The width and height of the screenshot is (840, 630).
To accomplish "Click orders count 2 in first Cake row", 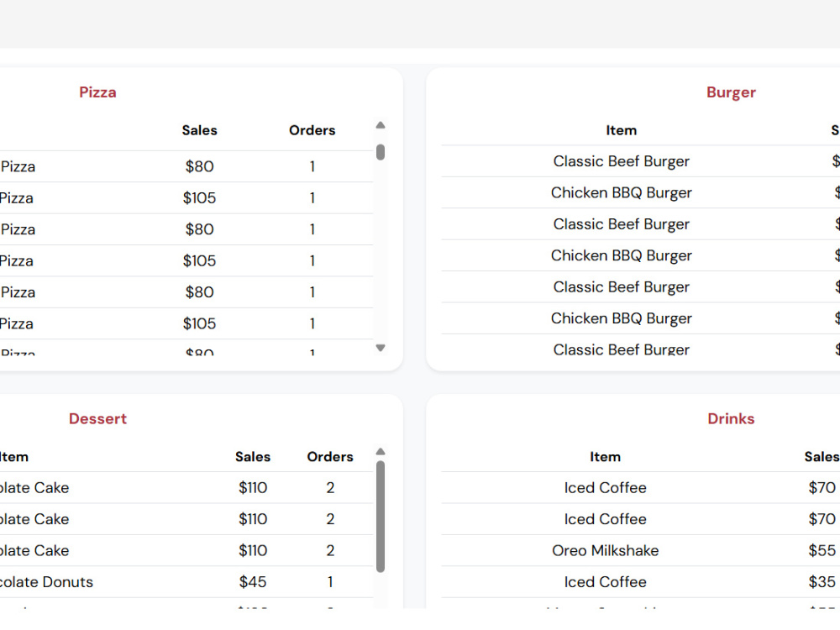I will (330, 487).
